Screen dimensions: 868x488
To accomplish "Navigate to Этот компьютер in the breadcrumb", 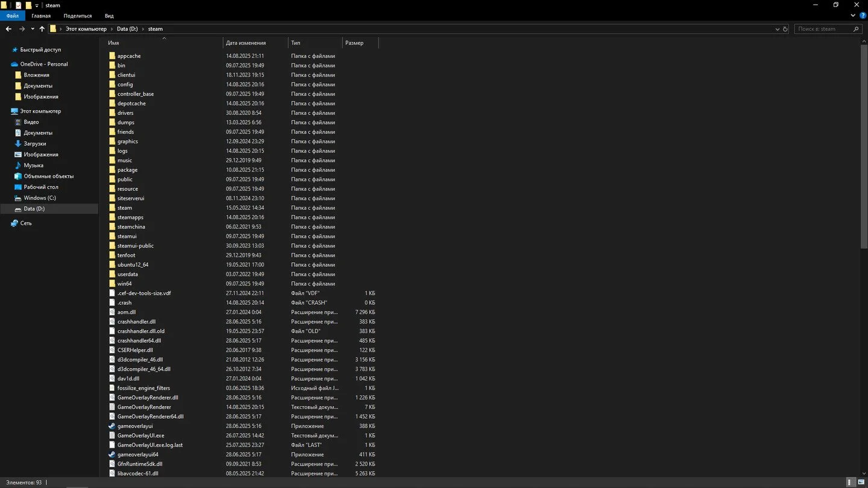I will point(86,29).
